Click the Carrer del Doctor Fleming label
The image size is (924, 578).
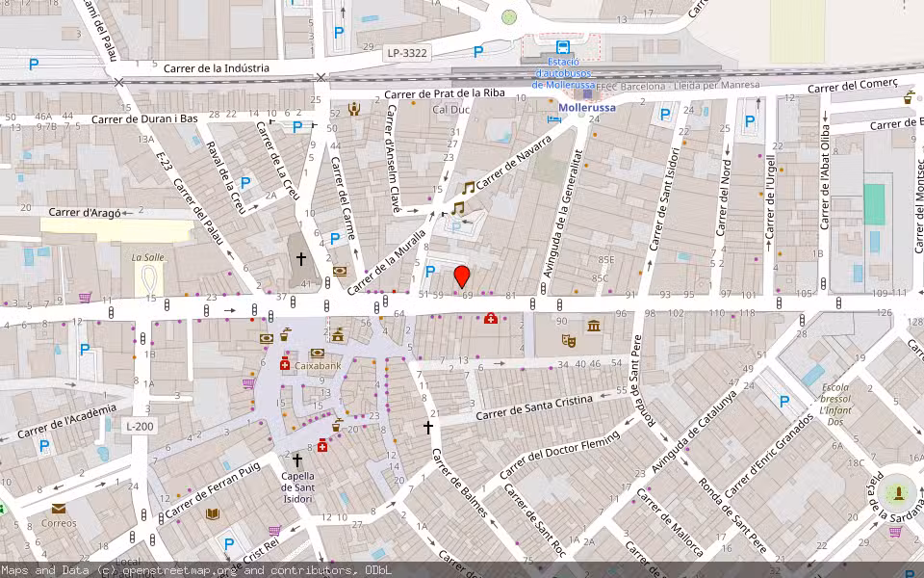[559, 454]
